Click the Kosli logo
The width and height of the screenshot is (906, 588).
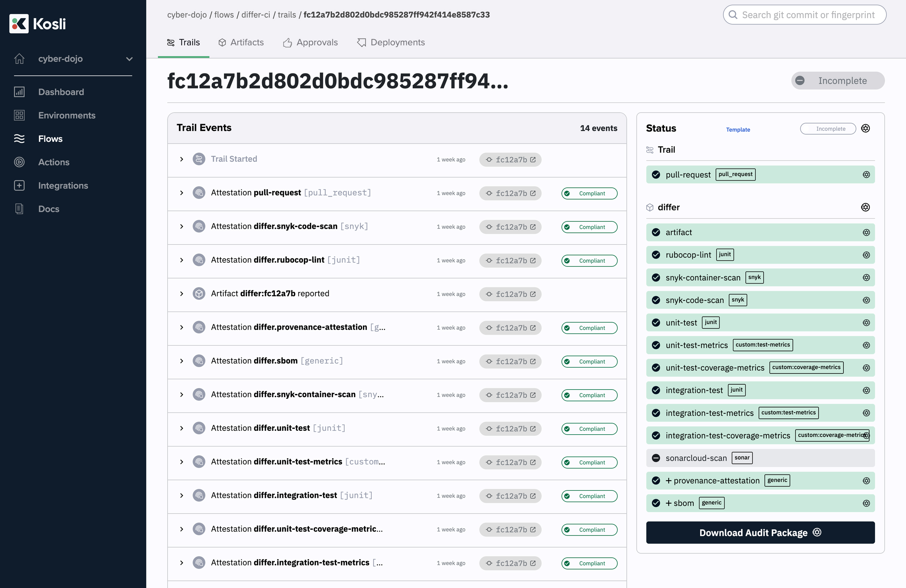tap(37, 24)
